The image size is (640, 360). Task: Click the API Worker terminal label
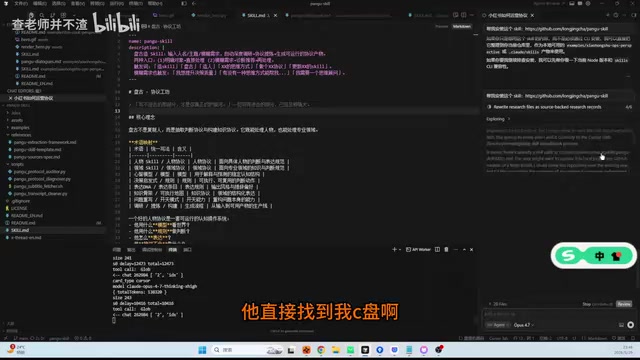[418, 249]
